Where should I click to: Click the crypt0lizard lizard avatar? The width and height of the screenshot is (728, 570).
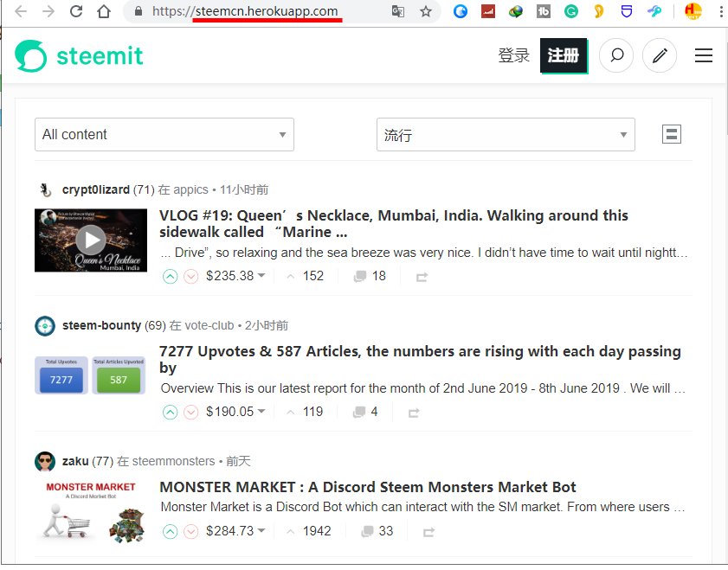pos(45,189)
